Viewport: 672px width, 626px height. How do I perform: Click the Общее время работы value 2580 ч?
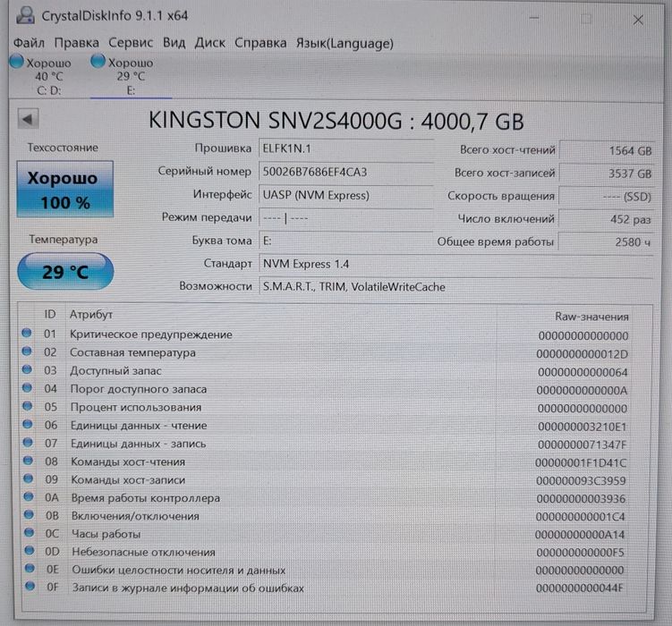pyautogui.click(x=607, y=242)
